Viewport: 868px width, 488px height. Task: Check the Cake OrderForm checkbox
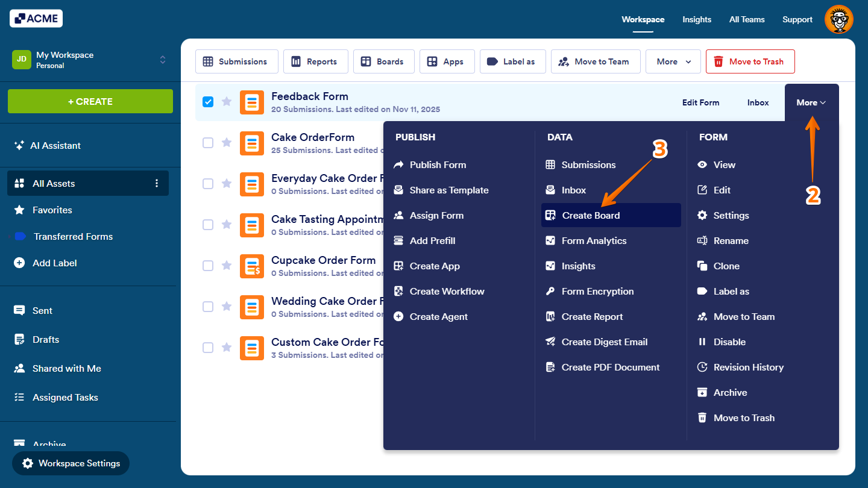(x=208, y=143)
